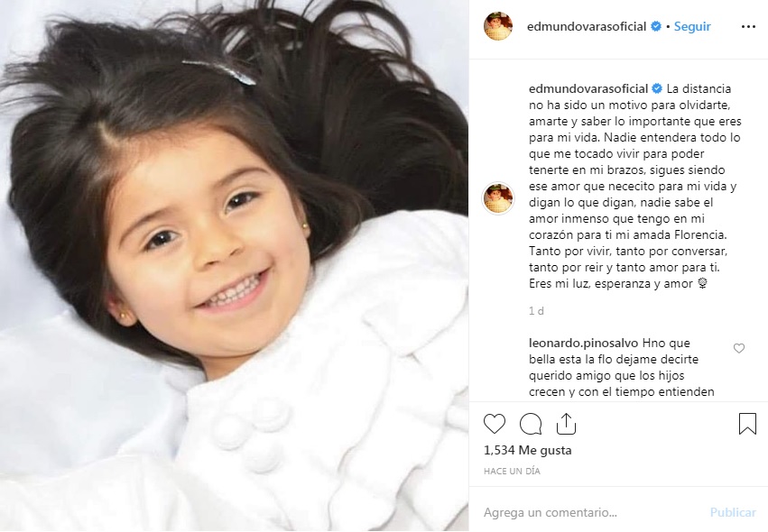This screenshot has width=768, height=532.
Task: Open the edmundovarasoficial header username link
Action: tap(587, 26)
